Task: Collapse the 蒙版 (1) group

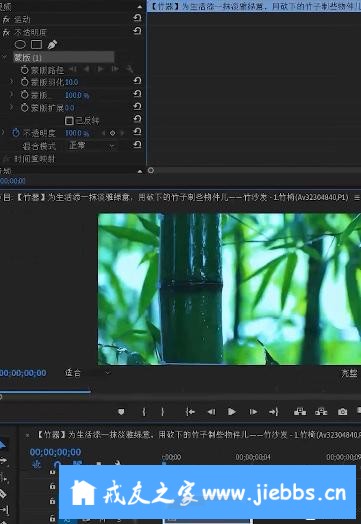Action: [x=5, y=57]
